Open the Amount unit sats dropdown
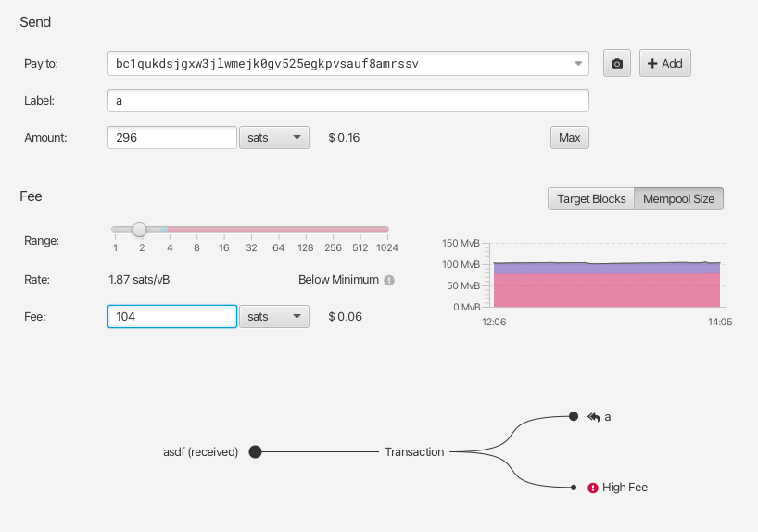The image size is (758, 532). tap(273, 138)
